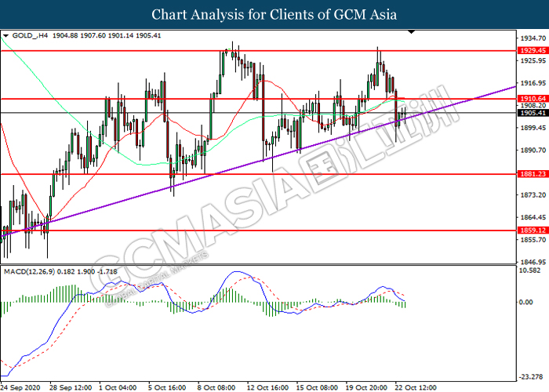Select the 1881.23 support price label
The width and height of the screenshot is (549, 392).
(x=533, y=174)
